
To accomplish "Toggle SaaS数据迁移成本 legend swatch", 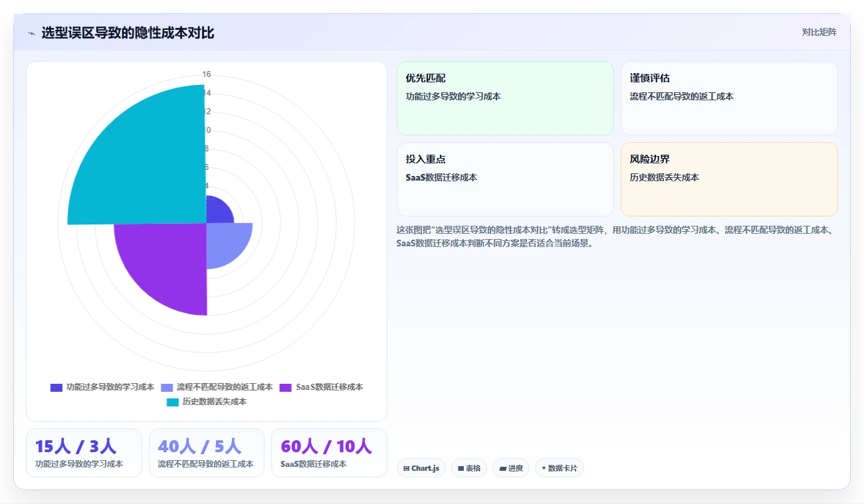I will [286, 387].
